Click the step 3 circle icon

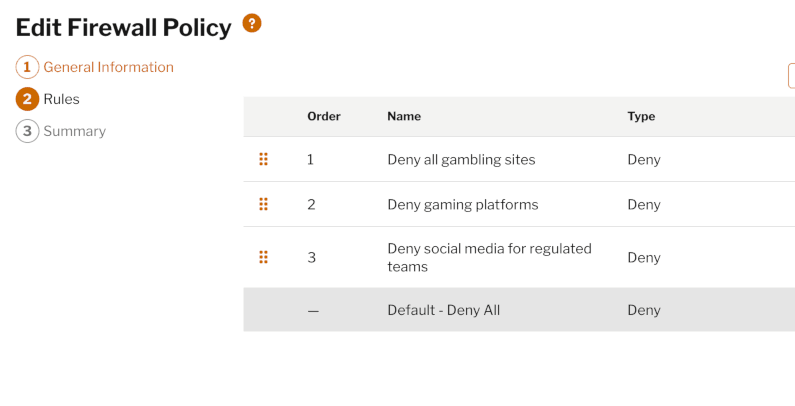coord(27,131)
